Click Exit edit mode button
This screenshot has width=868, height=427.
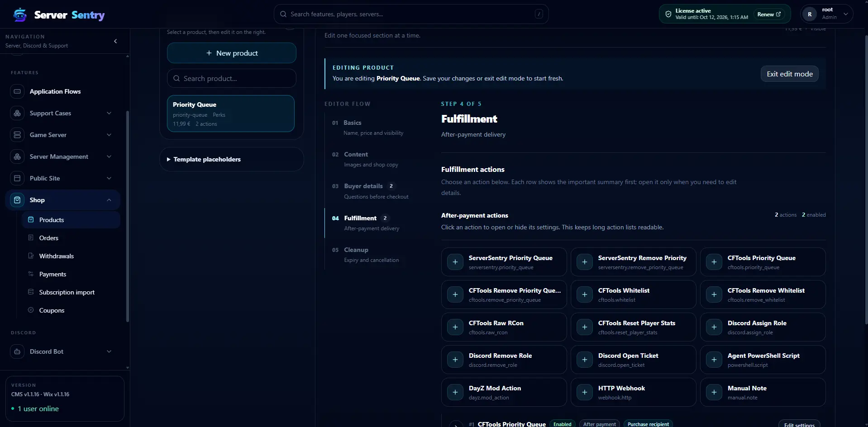(x=790, y=74)
